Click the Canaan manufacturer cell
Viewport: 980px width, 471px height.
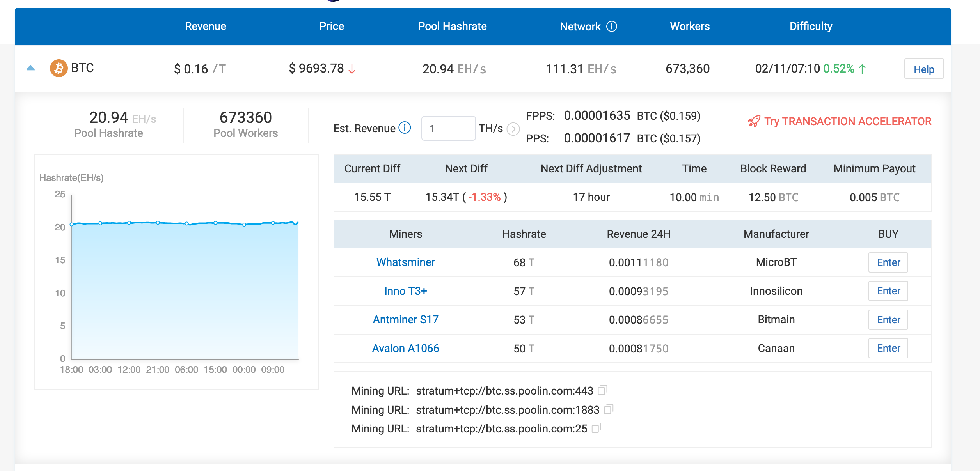tap(776, 348)
